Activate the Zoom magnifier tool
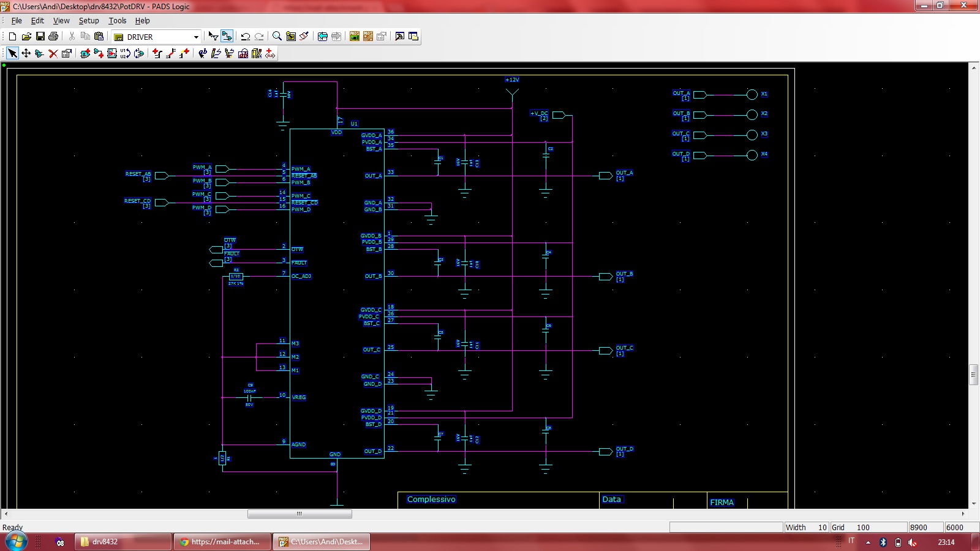The image size is (980, 551). tap(277, 37)
